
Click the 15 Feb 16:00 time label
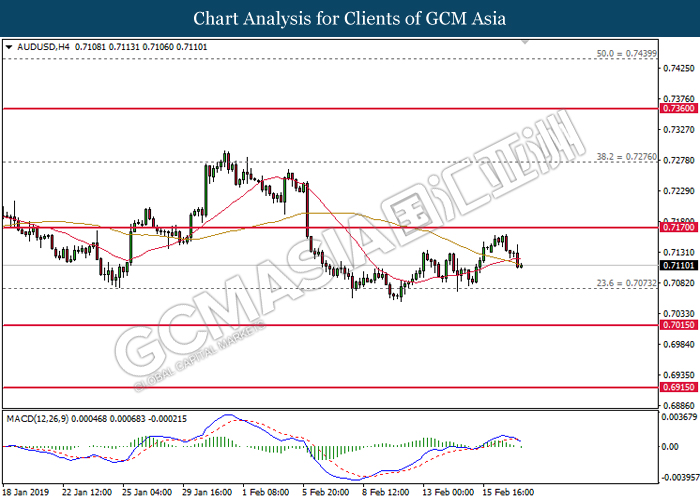(508, 492)
